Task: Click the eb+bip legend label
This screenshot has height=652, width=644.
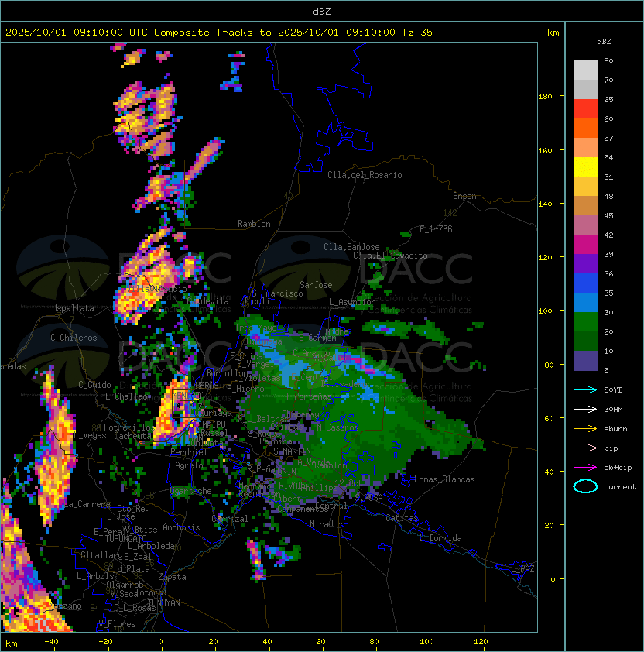Action: (618, 468)
